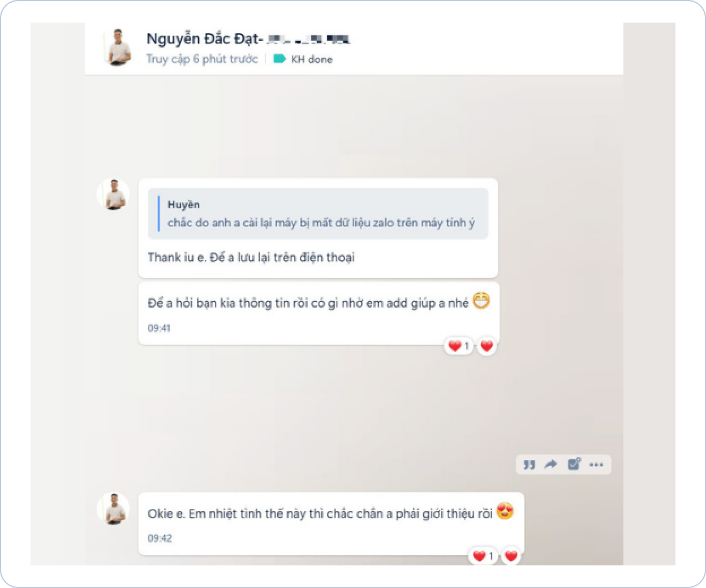This screenshot has height=588, width=706.
Task: Select the Thank iu e message bubble
Action: pos(318,228)
